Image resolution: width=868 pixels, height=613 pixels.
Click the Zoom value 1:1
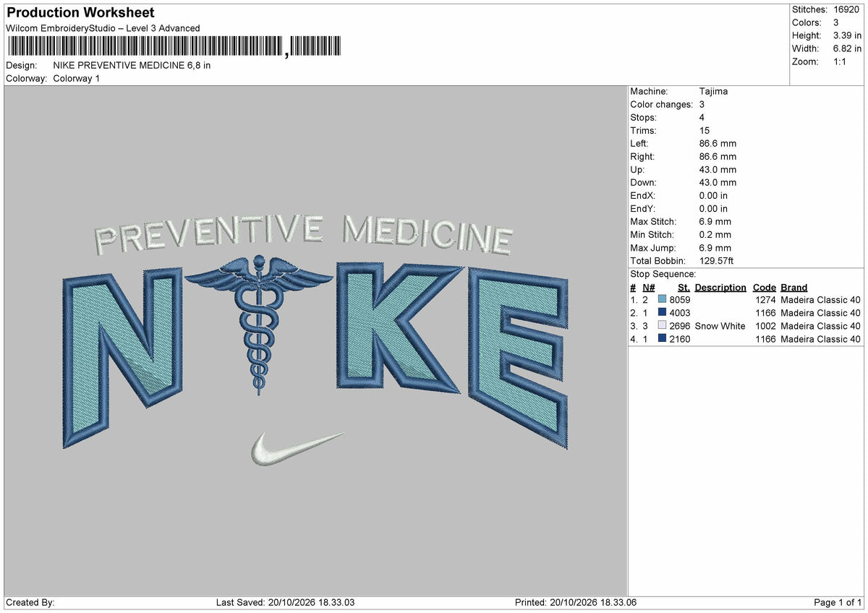841,61
